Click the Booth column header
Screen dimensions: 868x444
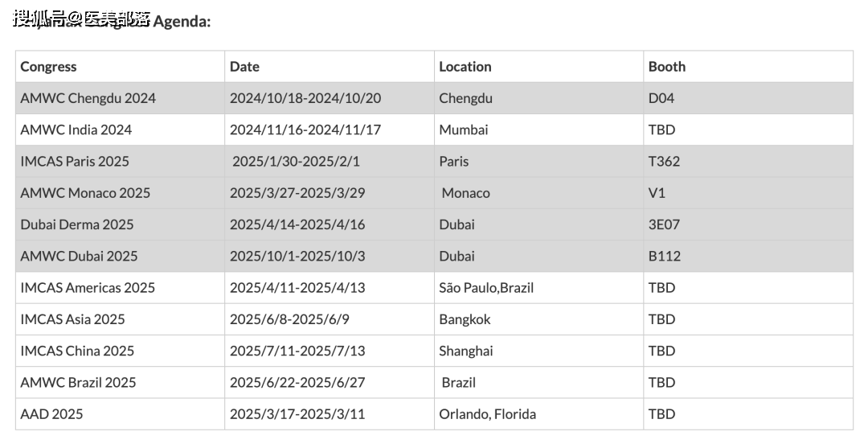pyautogui.click(x=748, y=67)
